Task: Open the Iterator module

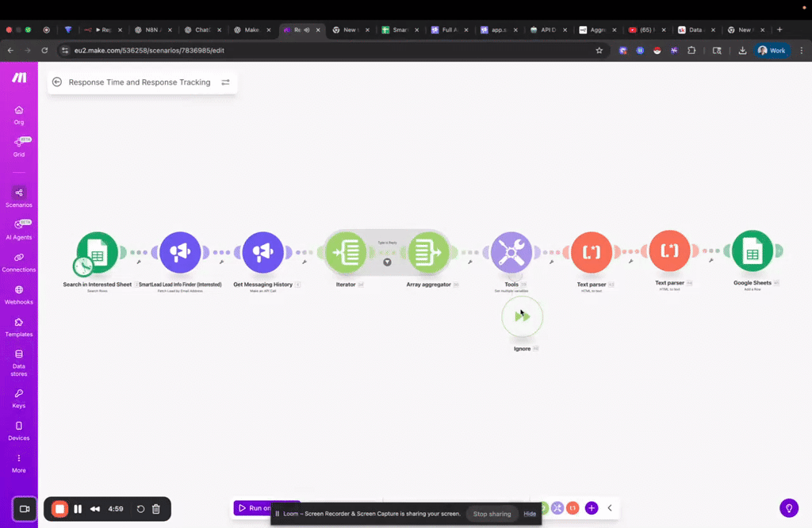Action: (x=346, y=252)
